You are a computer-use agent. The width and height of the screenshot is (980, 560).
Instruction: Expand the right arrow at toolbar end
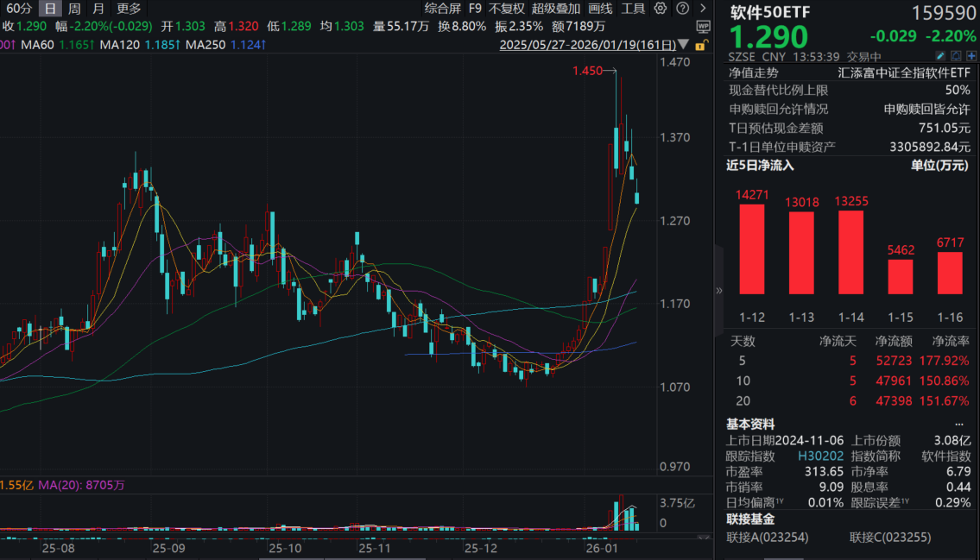[704, 8]
